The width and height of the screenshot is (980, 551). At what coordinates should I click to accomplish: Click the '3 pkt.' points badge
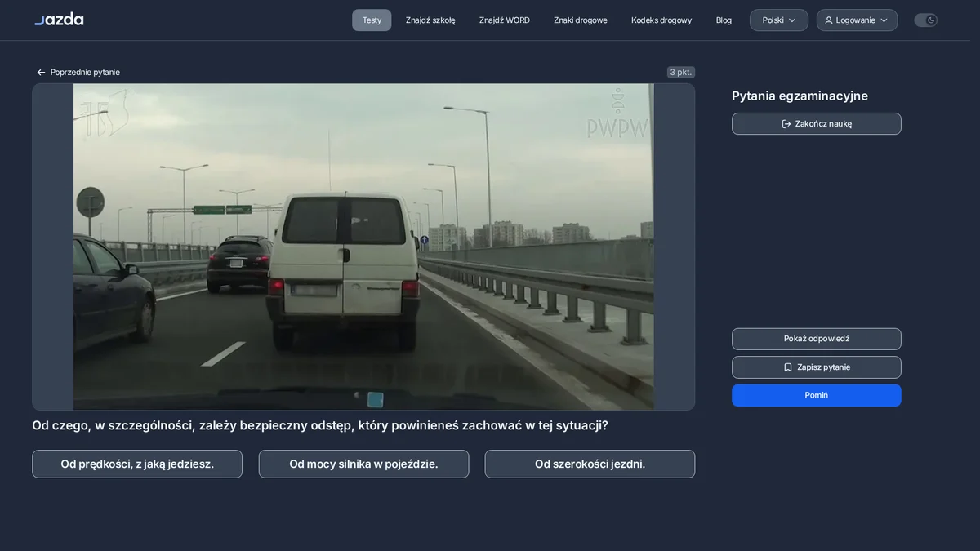pyautogui.click(x=681, y=73)
